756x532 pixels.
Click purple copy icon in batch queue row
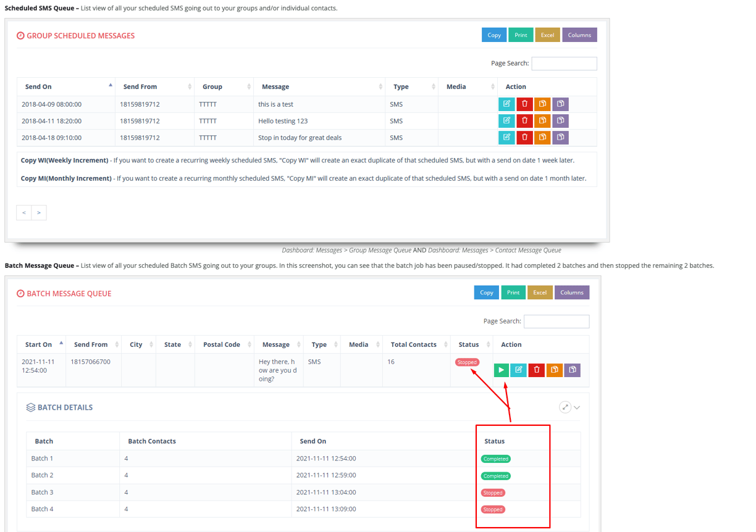point(573,370)
